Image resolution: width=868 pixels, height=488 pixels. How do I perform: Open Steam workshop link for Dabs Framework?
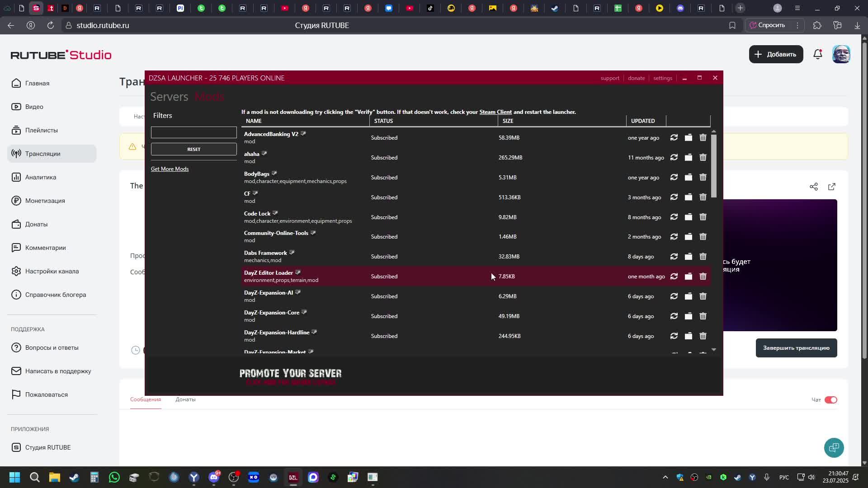coord(292,253)
